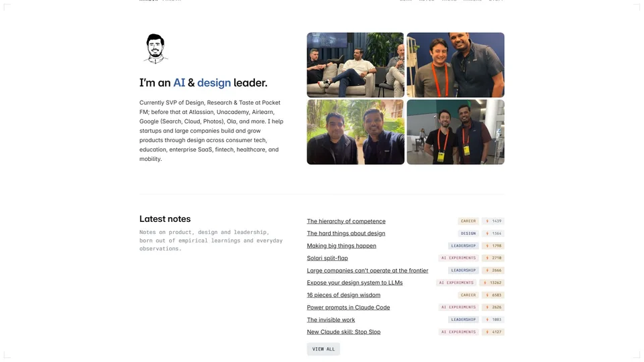644x362 pixels.
Task: Click the 'Notes on product, design and leadership' blurb
Action: [x=211, y=240]
